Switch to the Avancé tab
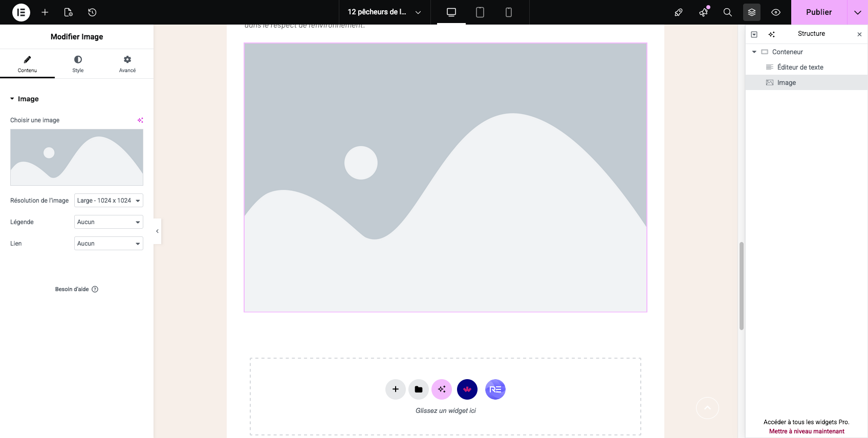868x438 pixels. [127, 64]
